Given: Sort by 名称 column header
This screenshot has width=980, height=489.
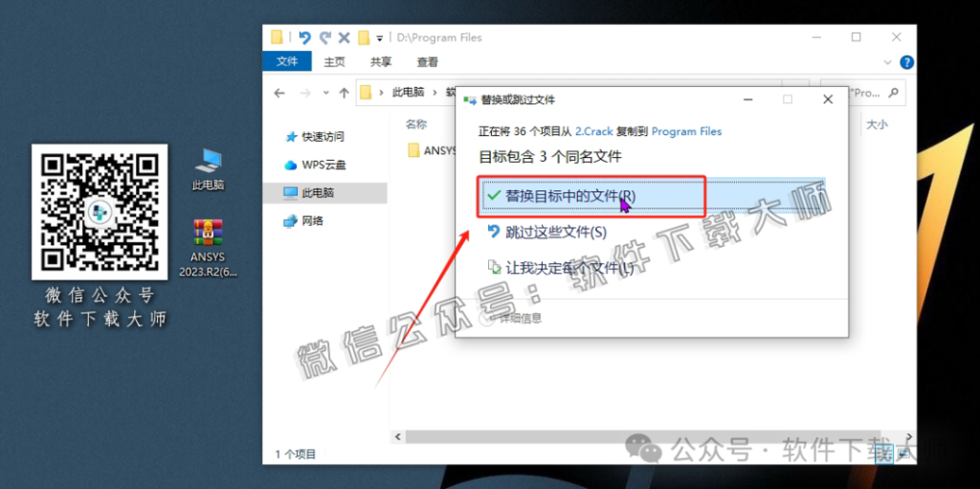Looking at the screenshot, I should coord(416,123).
